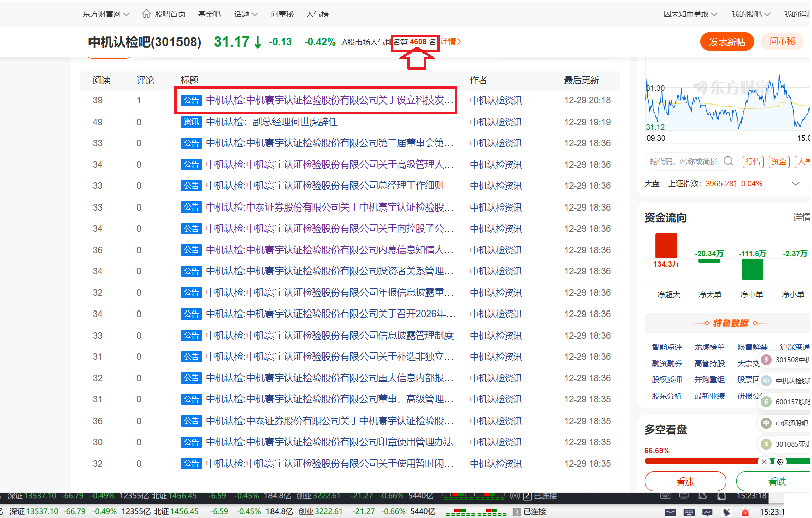
Task: Click 上证指数 3965.28 quote
Action: pyautogui.click(x=715, y=184)
